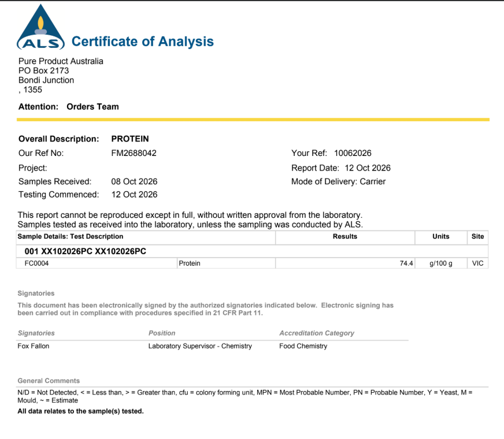The image size is (504, 439).
Task: Click the Results column header
Action: (x=345, y=236)
